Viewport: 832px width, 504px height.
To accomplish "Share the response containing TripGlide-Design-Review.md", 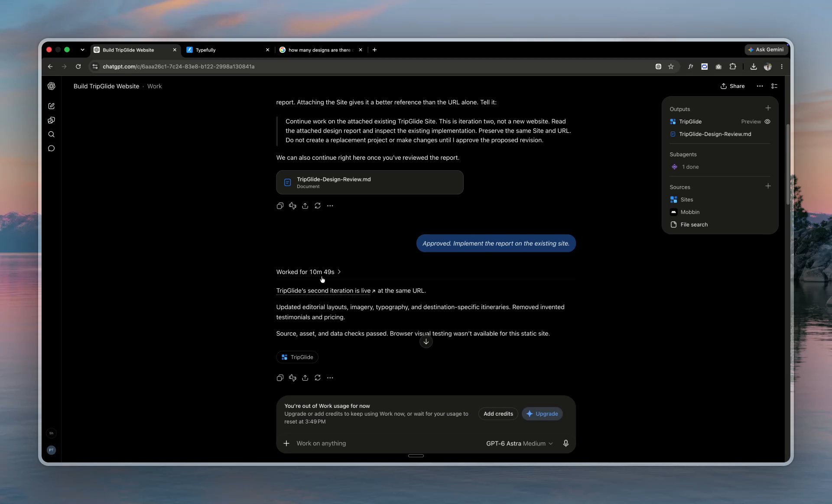I will (305, 206).
